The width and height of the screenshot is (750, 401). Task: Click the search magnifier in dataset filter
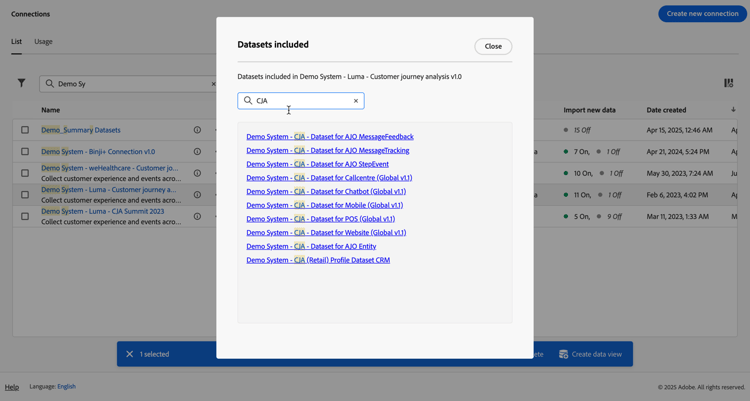pyautogui.click(x=248, y=100)
